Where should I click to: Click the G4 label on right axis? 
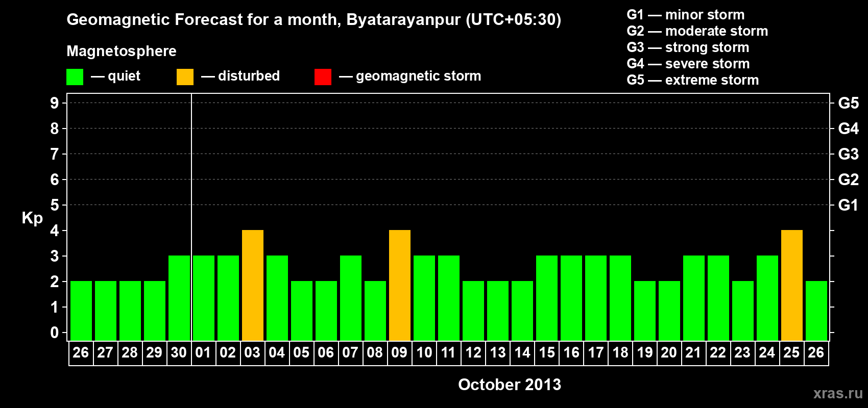coord(848,129)
